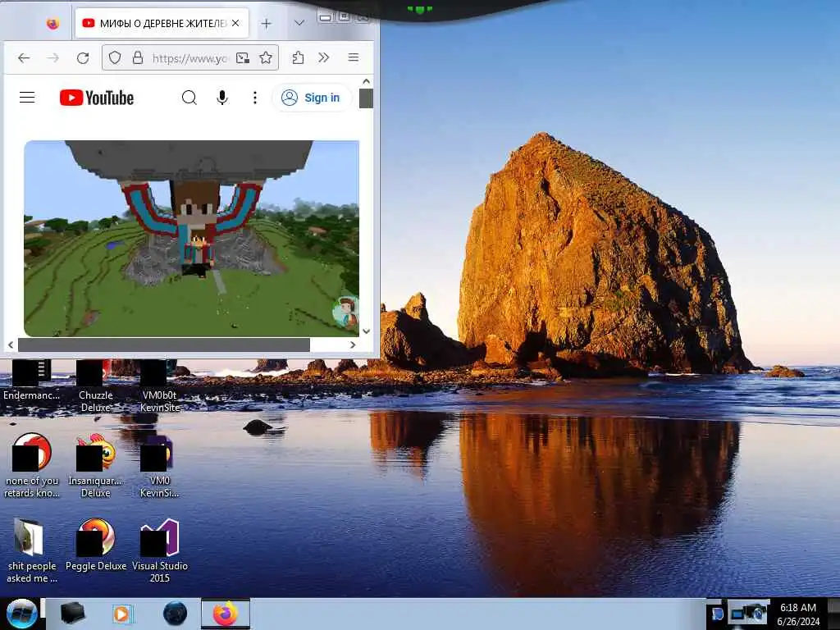The height and width of the screenshot is (630, 840).
Task: Click the address bar URL field
Action: pyautogui.click(x=189, y=58)
